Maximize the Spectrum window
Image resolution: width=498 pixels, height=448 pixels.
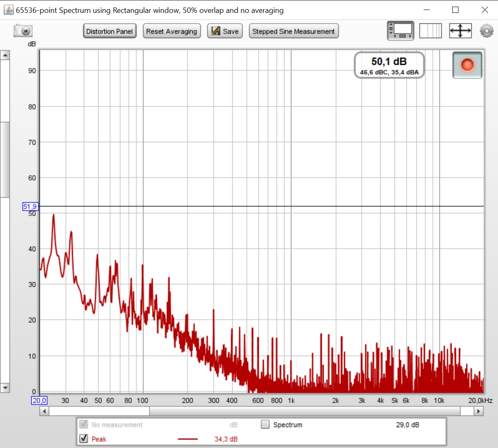coord(455,10)
